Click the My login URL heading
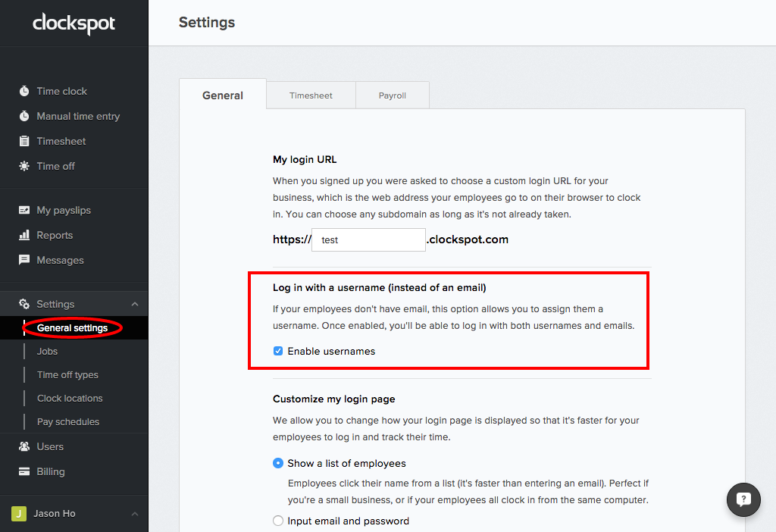 305,159
